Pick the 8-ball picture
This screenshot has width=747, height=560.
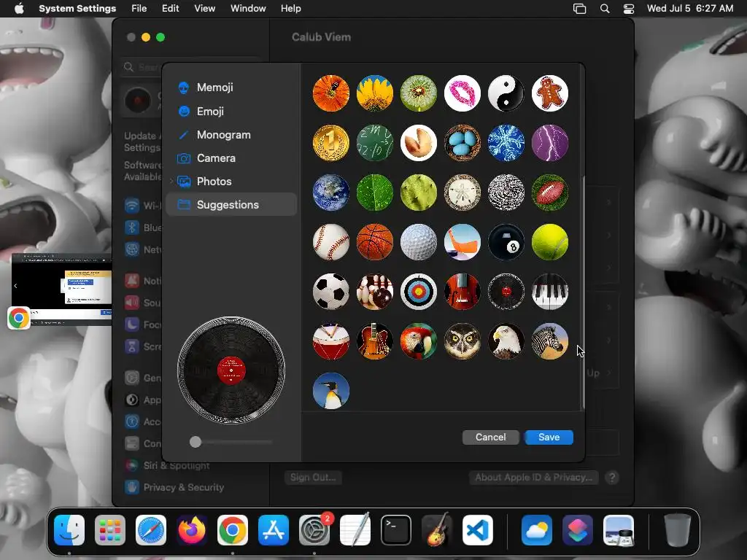click(506, 242)
